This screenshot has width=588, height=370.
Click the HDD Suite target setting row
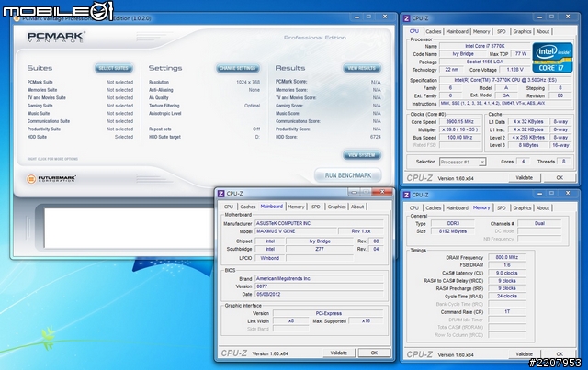(x=204, y=137)
